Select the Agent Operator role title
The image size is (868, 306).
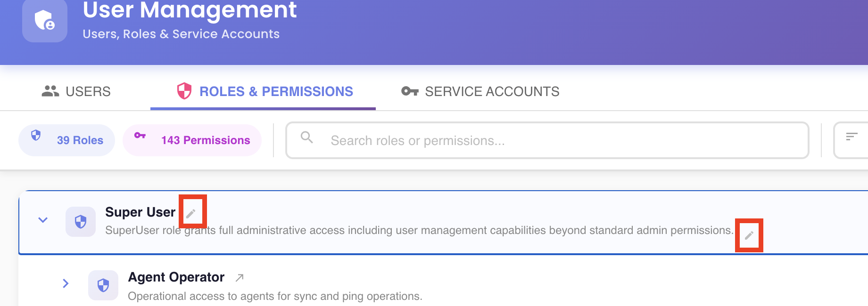click(x=176, y=277)
